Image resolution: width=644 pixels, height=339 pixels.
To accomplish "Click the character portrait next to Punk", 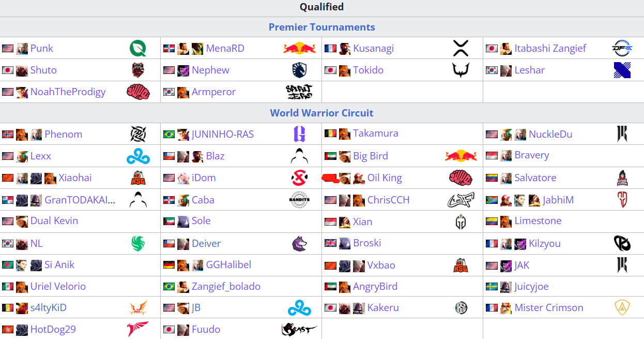I will click(22, 49).
